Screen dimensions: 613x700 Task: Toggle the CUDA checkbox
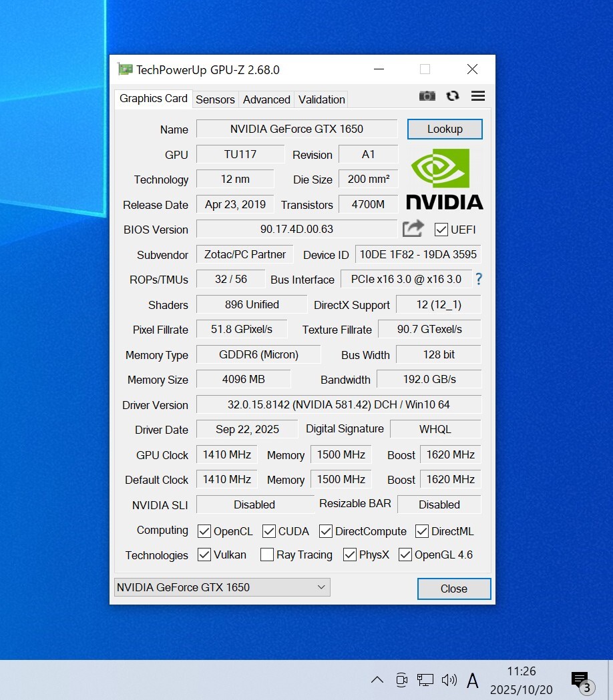coord(269,531)
